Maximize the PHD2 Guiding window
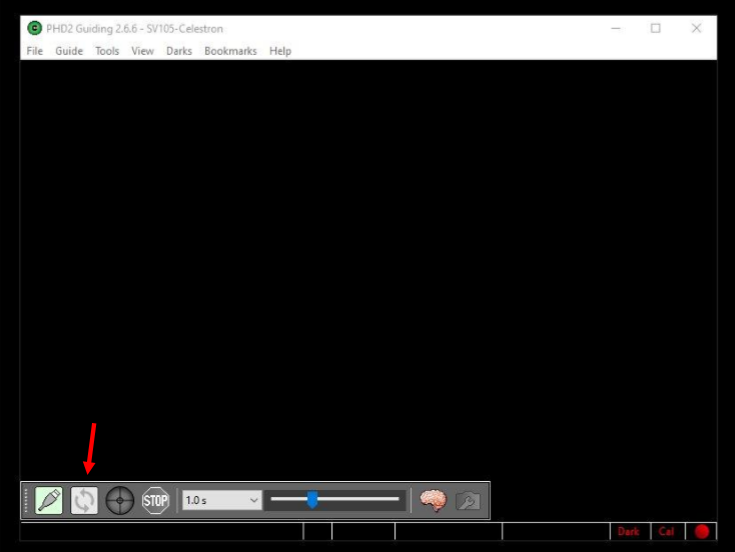This screenshot has width=735, height=552. (656, 29)
